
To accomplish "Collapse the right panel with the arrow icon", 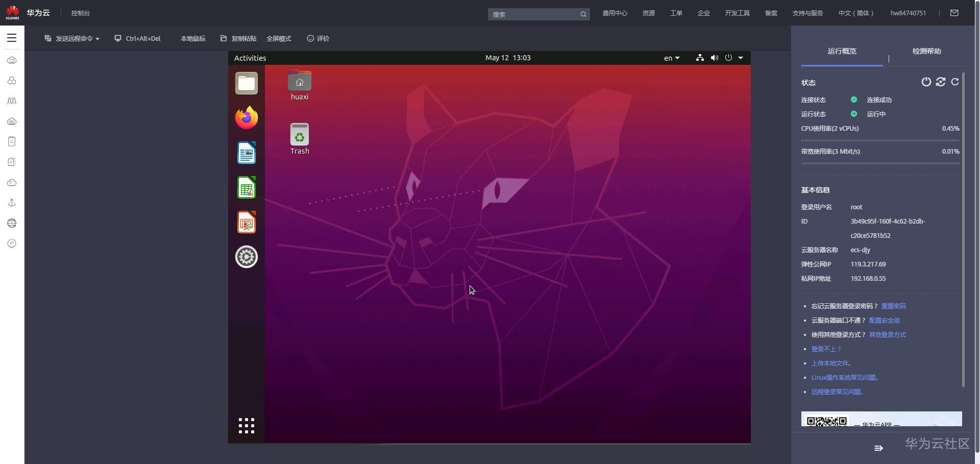I will pyautogui.click(x=878, y=448).
